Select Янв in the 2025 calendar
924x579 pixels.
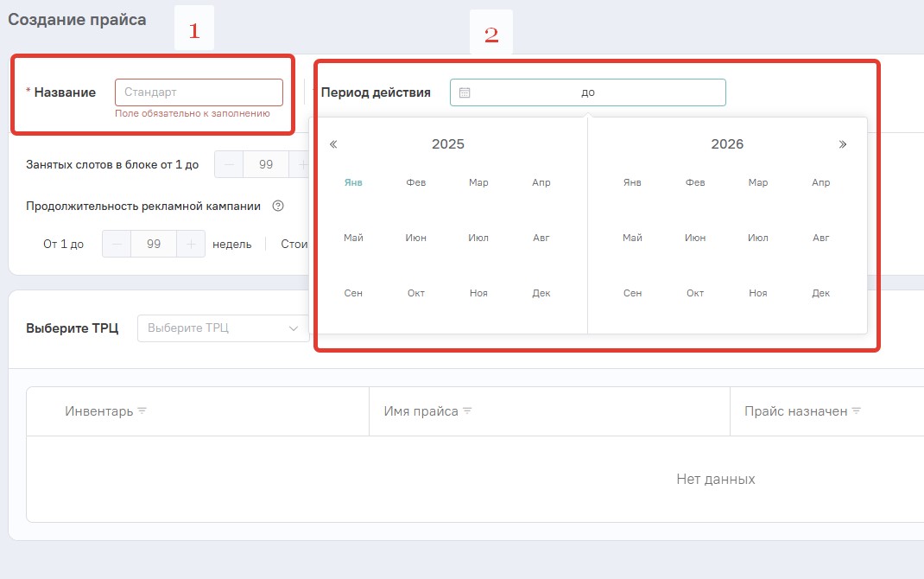(x=353, y=183)
